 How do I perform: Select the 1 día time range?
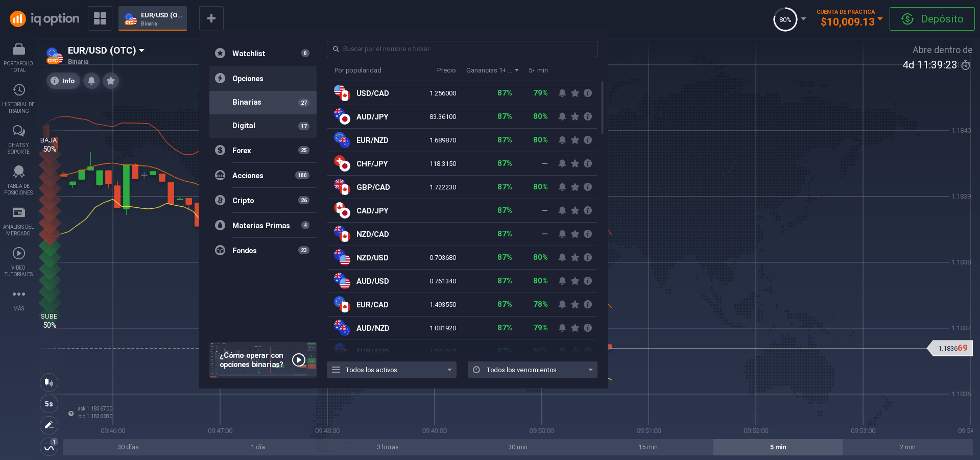pyautogui.click(x=258, y=447)
